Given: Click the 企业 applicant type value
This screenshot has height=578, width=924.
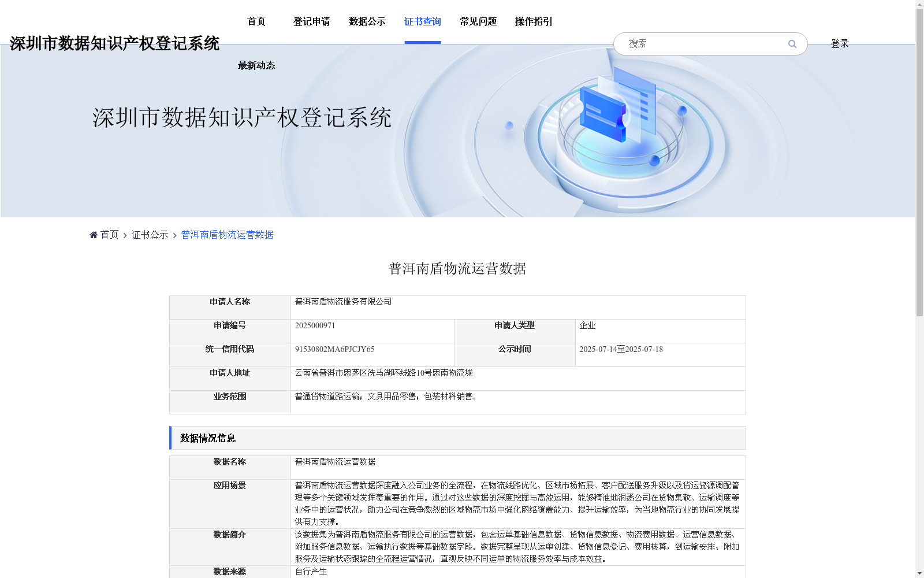Looking at the screenshot, I should pyautogui.click(x=587, y=325).
